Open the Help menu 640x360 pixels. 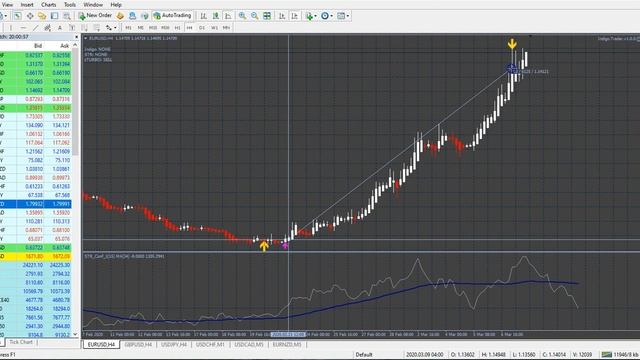pyautogui.click(x=116, y=4)
